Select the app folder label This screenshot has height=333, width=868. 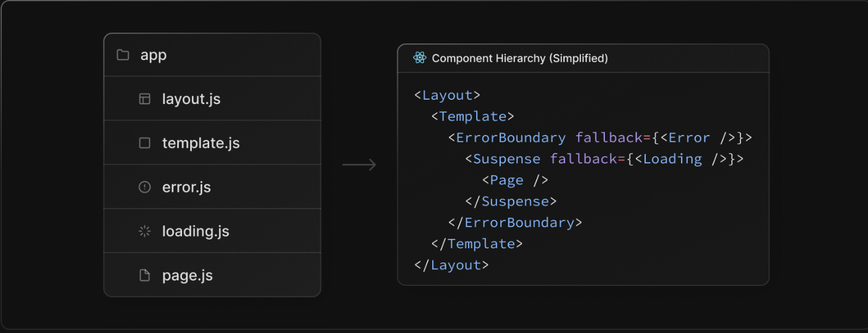(x=154, y=55)
